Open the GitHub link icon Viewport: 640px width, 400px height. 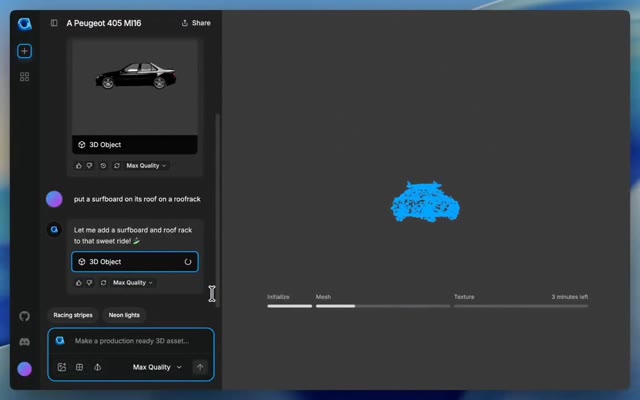point(24,316)
